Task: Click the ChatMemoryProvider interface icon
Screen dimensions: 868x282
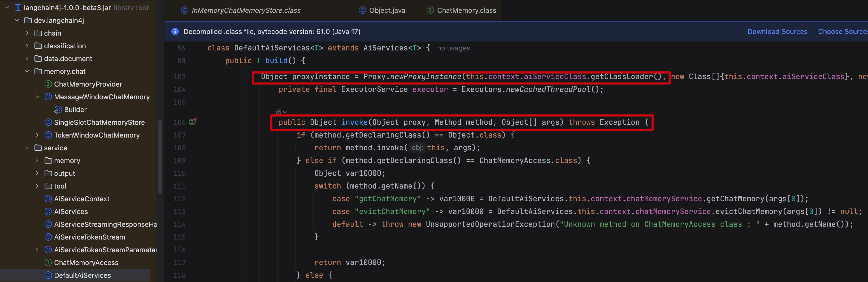Action: (48, 84)
